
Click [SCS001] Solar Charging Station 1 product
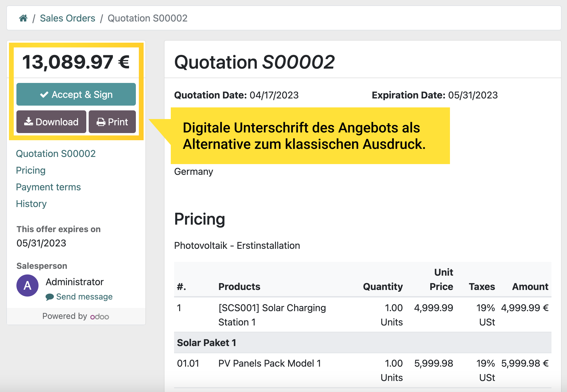pos(272,315)
